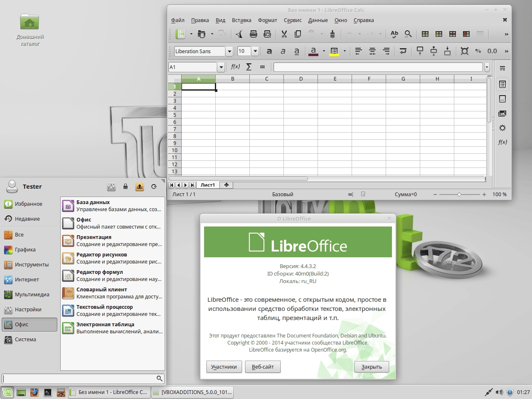532x399 pixels.
Task: Toggle Wrap Text icon in formatting toolbar
Action: [403, 51]
